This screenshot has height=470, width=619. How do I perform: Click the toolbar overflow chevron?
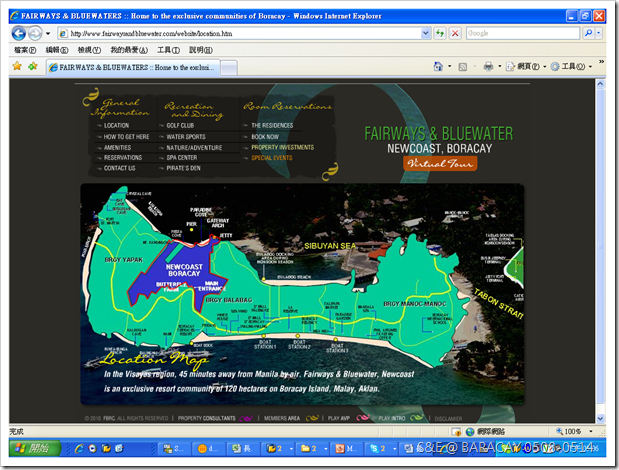[601, 62]
